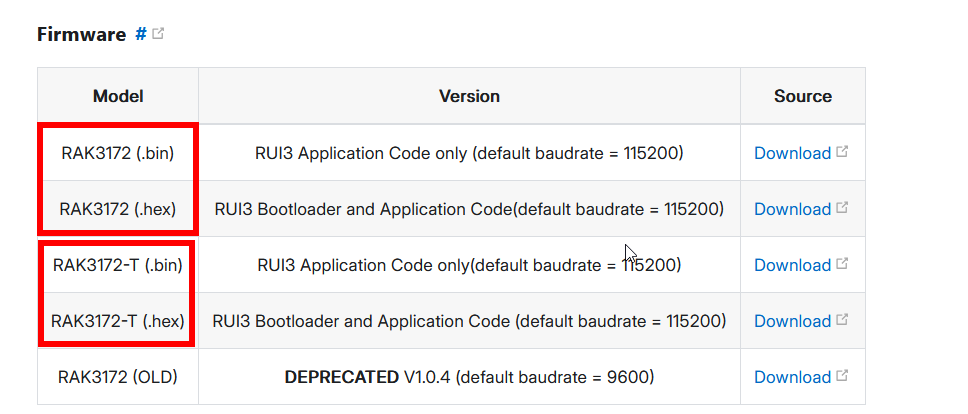Click the Model column header
This screenshot has width=968, height=414.
118,96
